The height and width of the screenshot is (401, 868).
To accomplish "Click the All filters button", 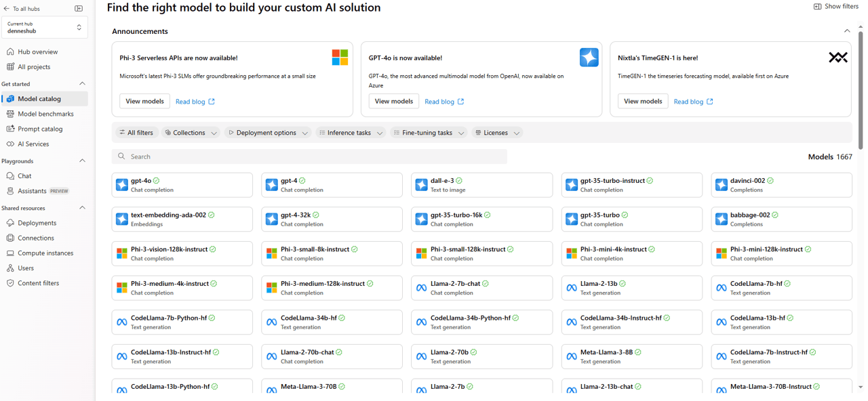I will 136,133.
